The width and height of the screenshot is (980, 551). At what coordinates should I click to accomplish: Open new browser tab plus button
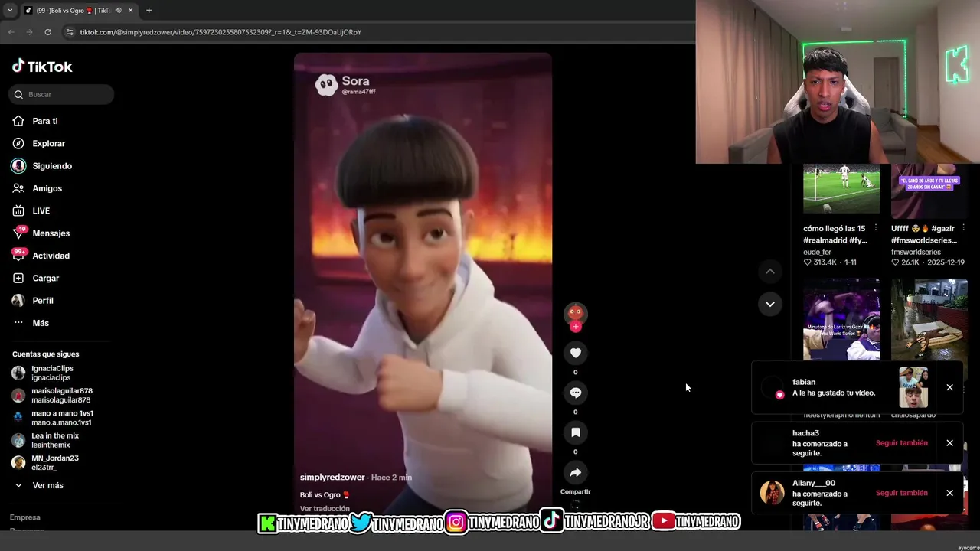pos(149,11)
